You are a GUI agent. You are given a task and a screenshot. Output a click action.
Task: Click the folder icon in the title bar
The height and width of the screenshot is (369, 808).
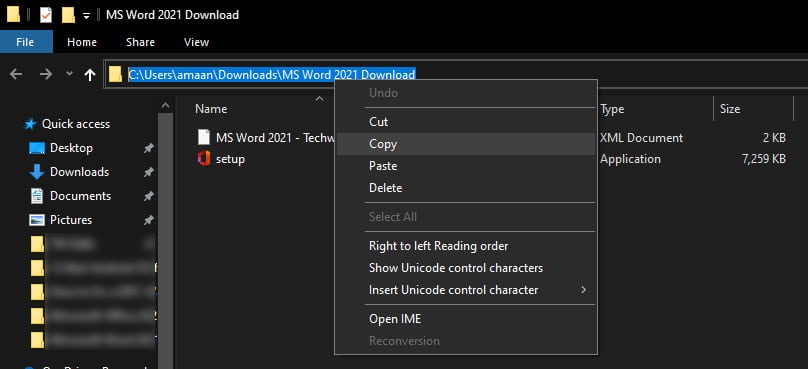(x=13, y=15)
